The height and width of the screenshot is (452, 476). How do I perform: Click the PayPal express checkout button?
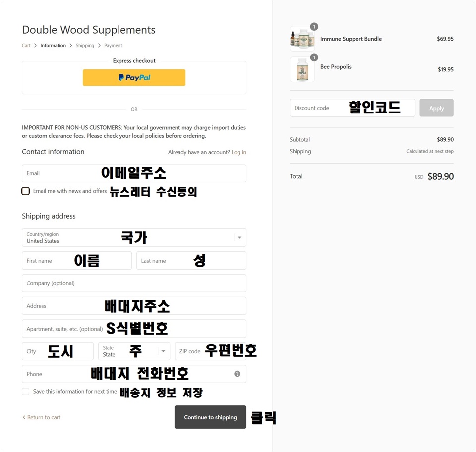(x=134, y=78)
